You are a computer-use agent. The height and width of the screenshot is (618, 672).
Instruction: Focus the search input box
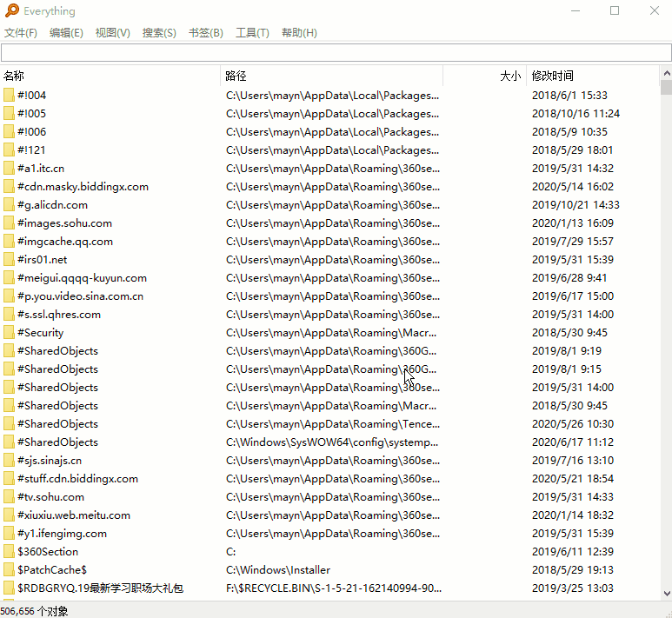coord(336,53)
